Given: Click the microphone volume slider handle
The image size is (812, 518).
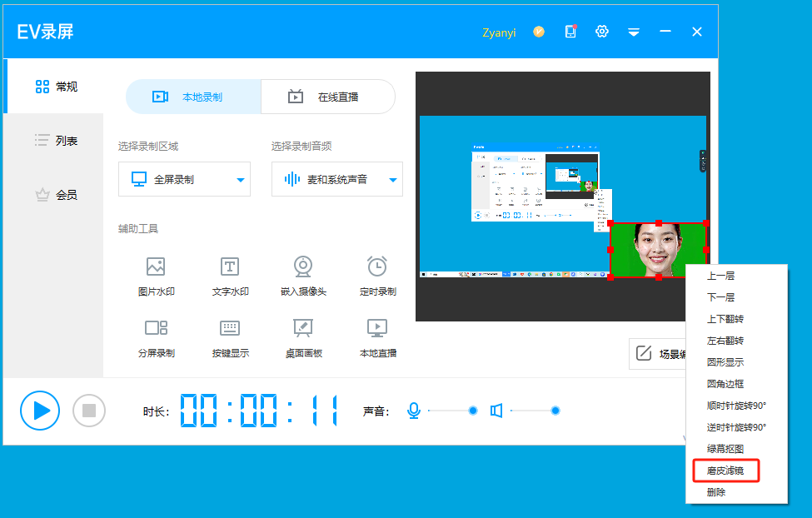Looking at the screenshot, I should pyautogui.click(x=473, y=411).
